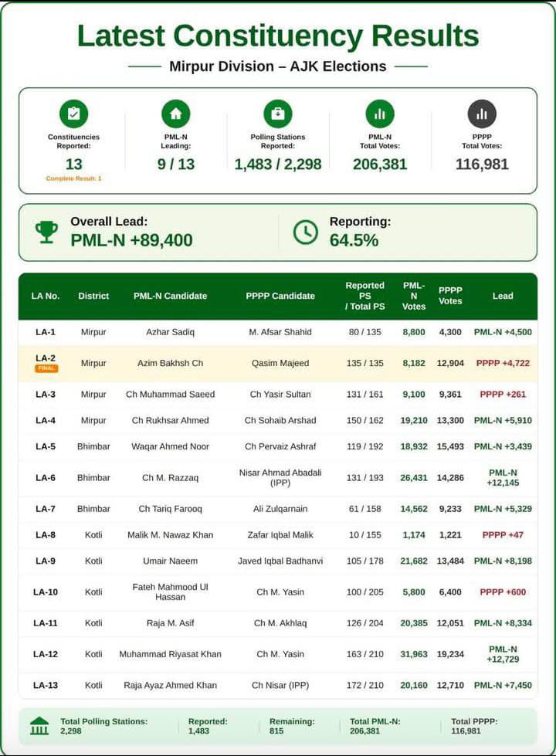The width and height of the screenshot is (556, 756).
Task: Click candidate Fateh Mahmood Ul Hassan
Action: [170, 592]
